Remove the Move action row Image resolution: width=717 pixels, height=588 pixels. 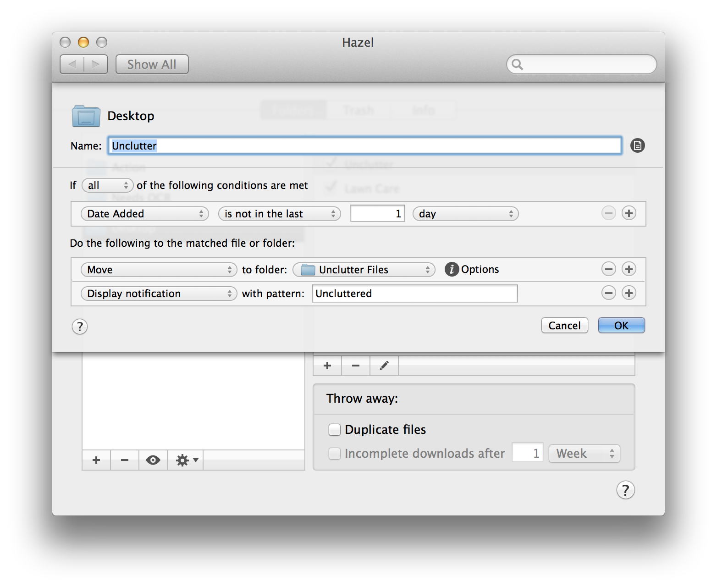point(608,269)
